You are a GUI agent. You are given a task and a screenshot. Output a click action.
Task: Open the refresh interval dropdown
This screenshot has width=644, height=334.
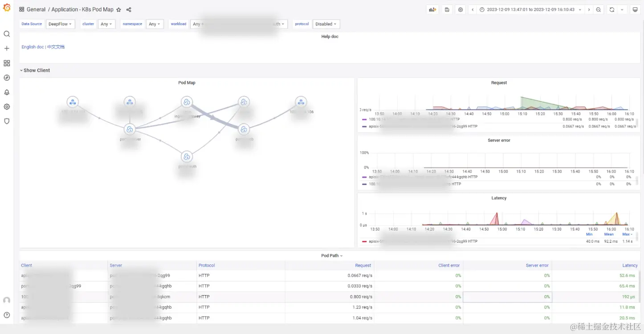click(x=622, y=10)
